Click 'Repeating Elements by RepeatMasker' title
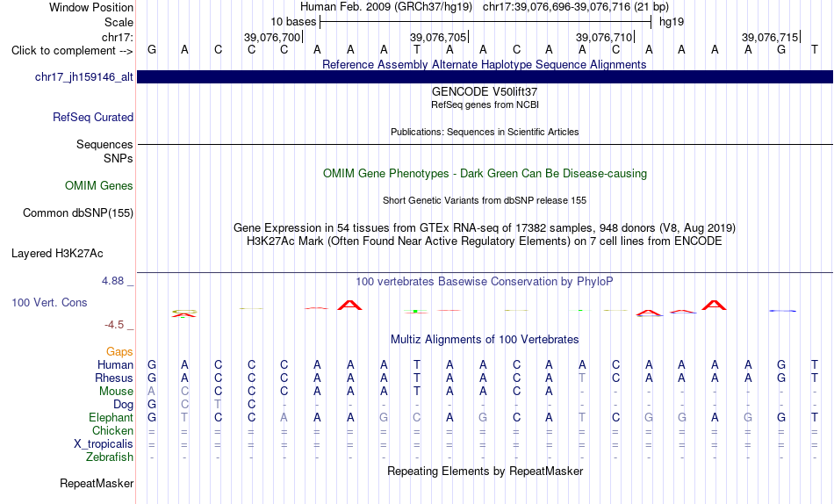Image resolution: width=834 pixels, height=504 pixels. pos(485,471)
